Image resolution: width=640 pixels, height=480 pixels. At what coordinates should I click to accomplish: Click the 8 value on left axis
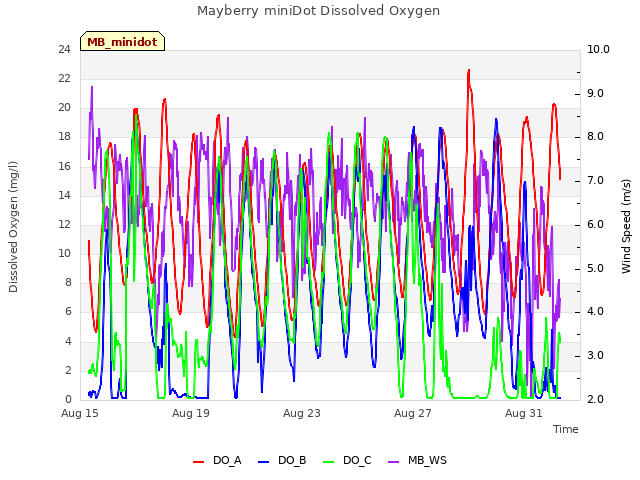pyautogui.click(x=68, y=283)
